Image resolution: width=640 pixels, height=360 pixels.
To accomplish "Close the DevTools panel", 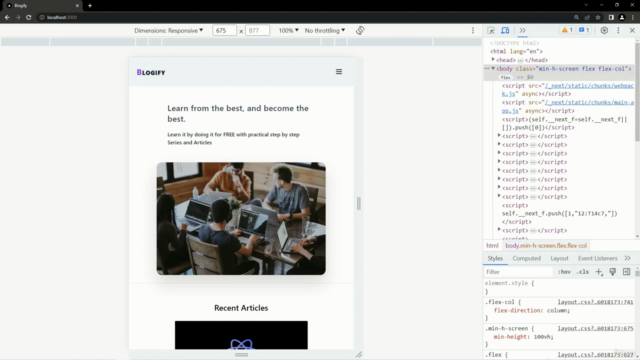I will [632, 31].
